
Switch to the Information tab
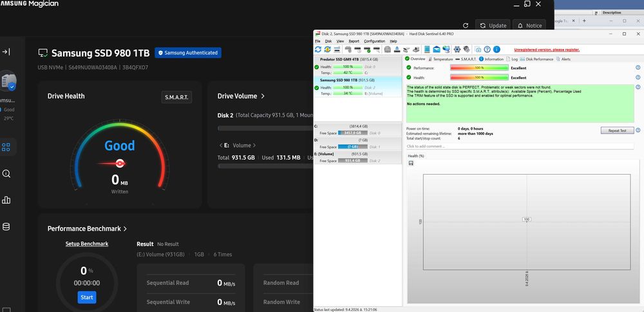click(491, 59)
